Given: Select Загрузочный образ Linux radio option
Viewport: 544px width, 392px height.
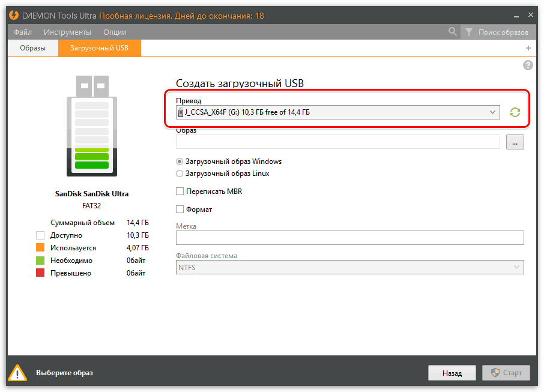Looking at the screenshot, I should pyautogui.click(x=180, y=173).
